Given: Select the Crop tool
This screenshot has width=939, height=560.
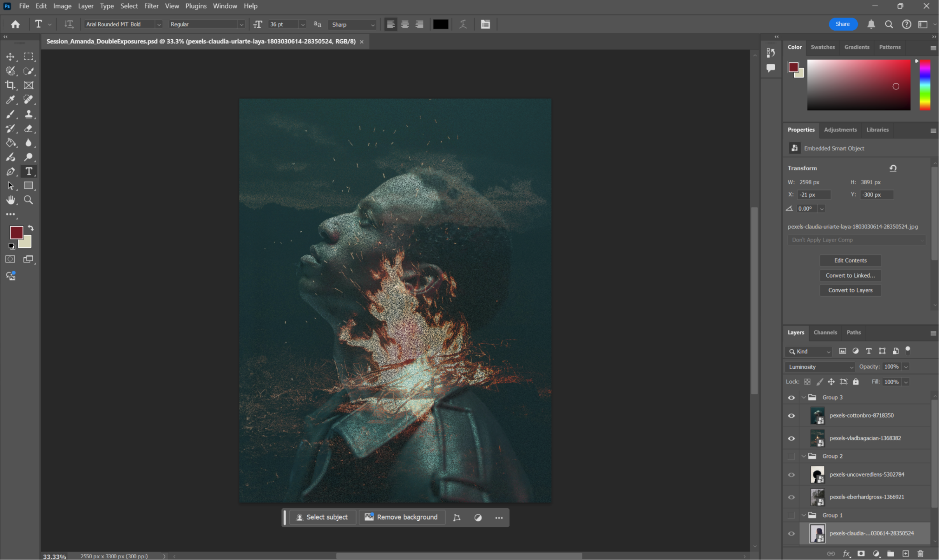Looking at the screenshot, I should click(11, 85).
